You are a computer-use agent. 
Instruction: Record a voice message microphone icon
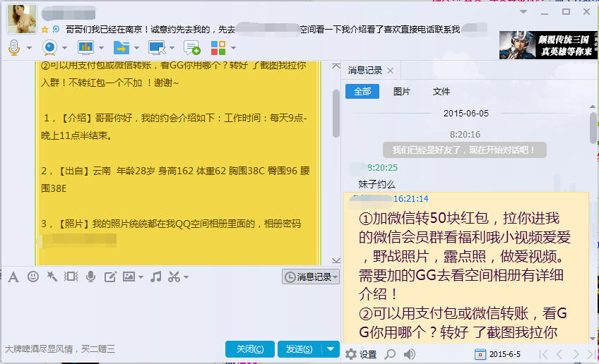coord(90,277)
